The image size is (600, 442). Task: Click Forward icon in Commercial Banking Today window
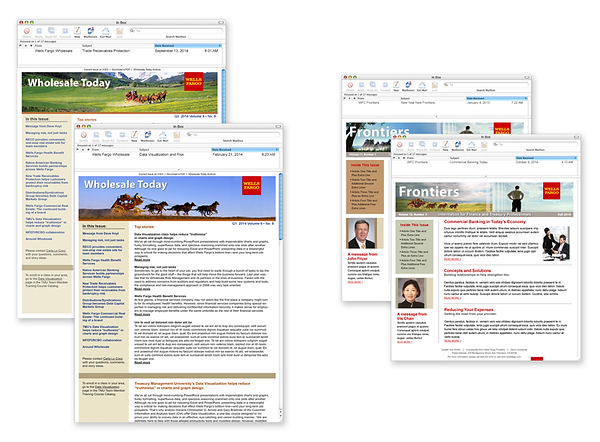435,145
